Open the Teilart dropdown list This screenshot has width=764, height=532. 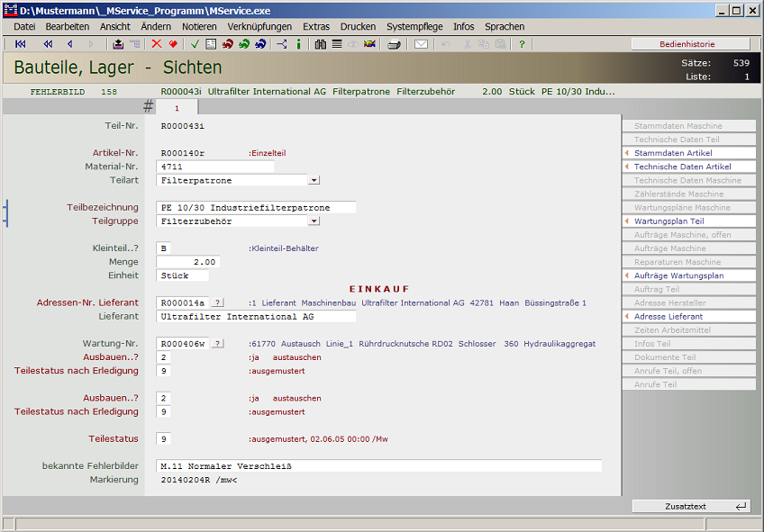(x=312, y=179)
